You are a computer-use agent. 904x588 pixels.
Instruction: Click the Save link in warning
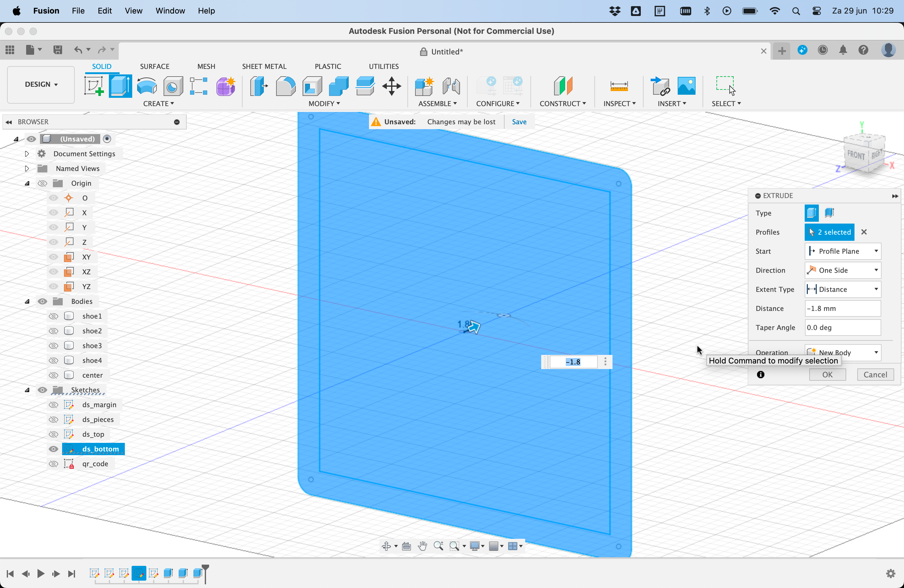(x=519, y=121)
